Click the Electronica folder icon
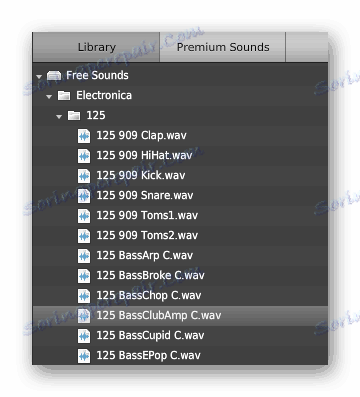The height and width of the screenshot is (397, 360). tap(64, 96)
